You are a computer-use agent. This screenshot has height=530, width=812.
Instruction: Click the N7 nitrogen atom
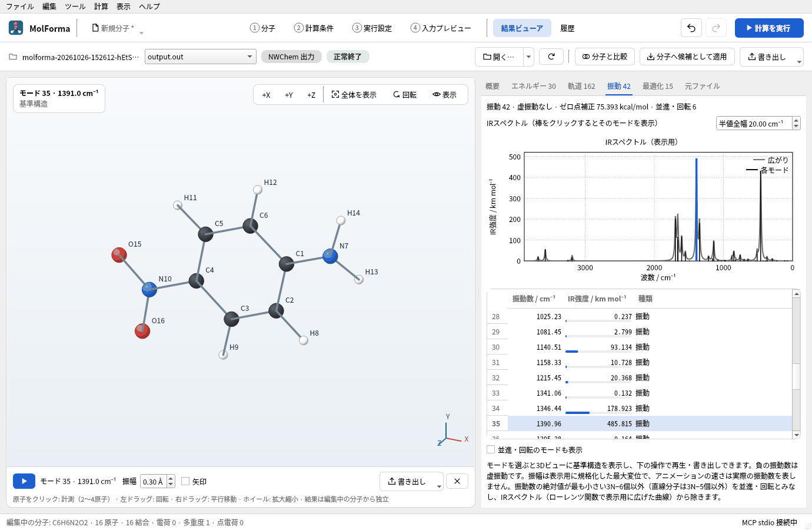pos(330,256)
